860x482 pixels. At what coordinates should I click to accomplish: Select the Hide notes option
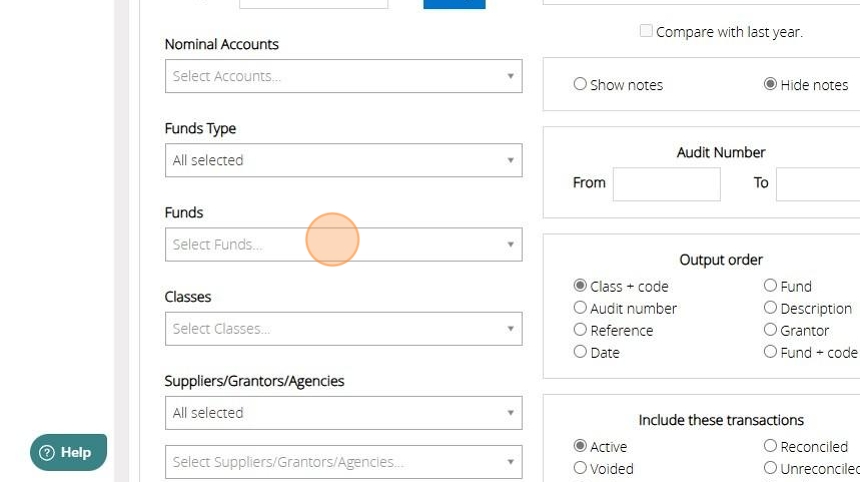coord(770,85)
